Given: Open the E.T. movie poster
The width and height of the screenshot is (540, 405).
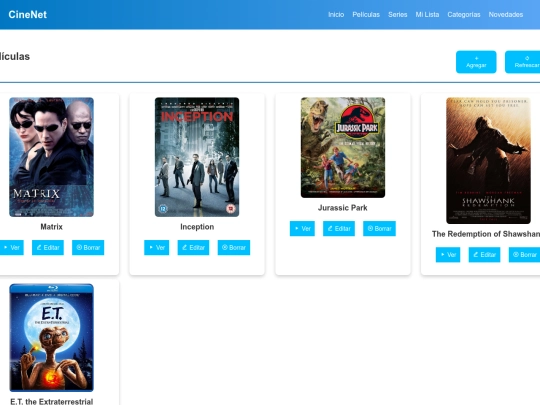Looking at the screenshot, I should (51, 338).
